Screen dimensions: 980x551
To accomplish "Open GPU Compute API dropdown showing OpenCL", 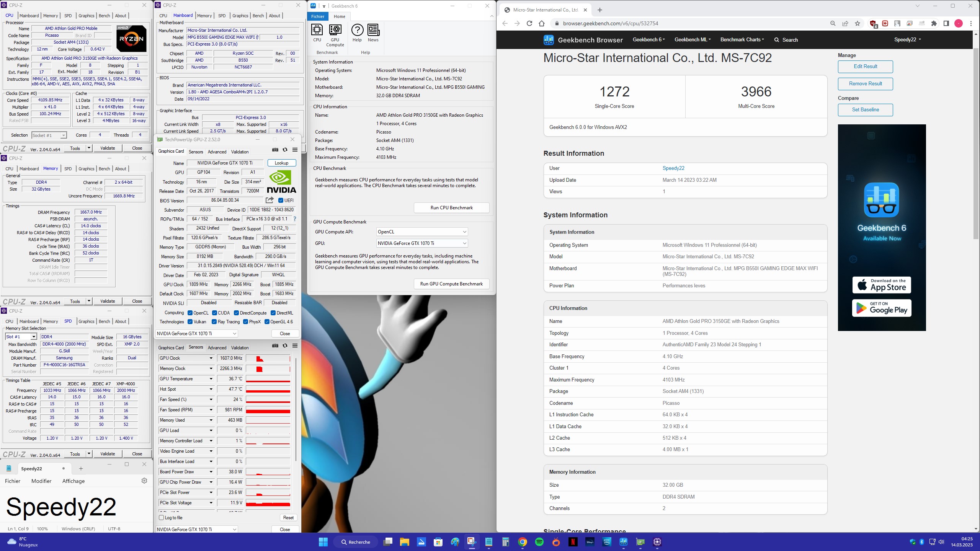I will point(422,231).
